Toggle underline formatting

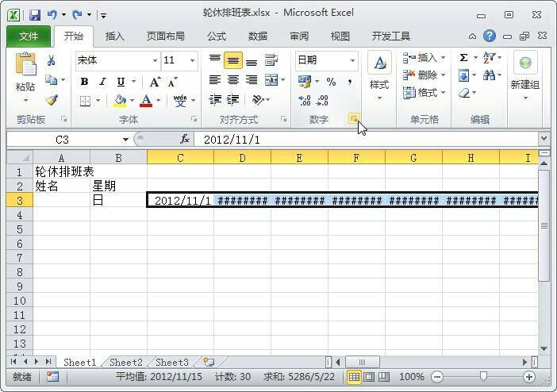click(x=121, y=82)
